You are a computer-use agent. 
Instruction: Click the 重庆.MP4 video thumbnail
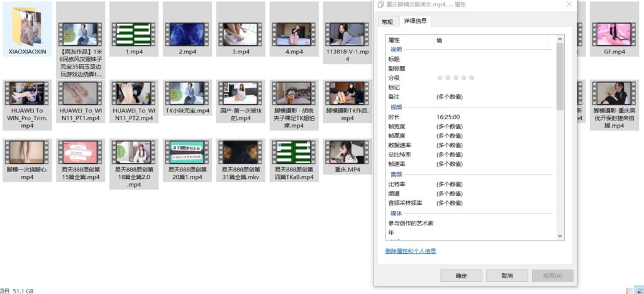347,152
